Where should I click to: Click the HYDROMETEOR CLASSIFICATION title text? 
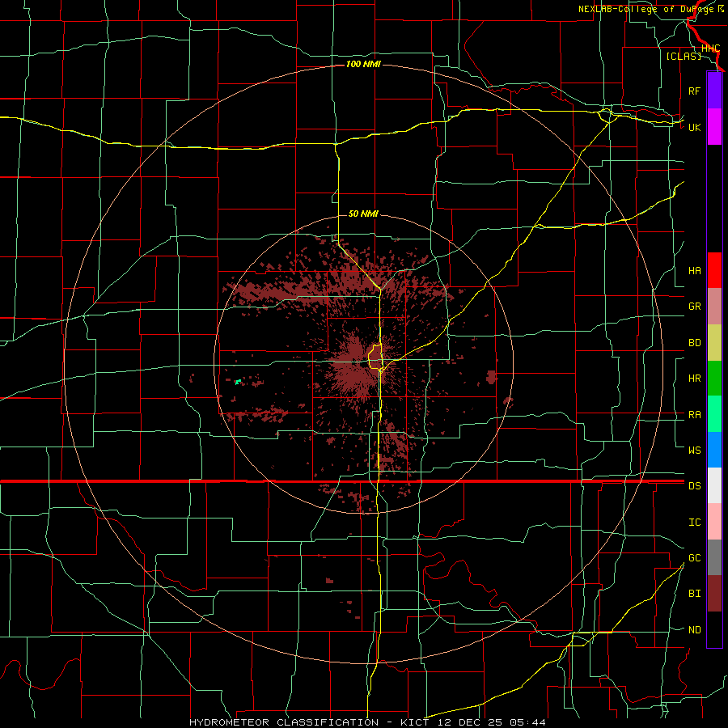click(284, 722)
